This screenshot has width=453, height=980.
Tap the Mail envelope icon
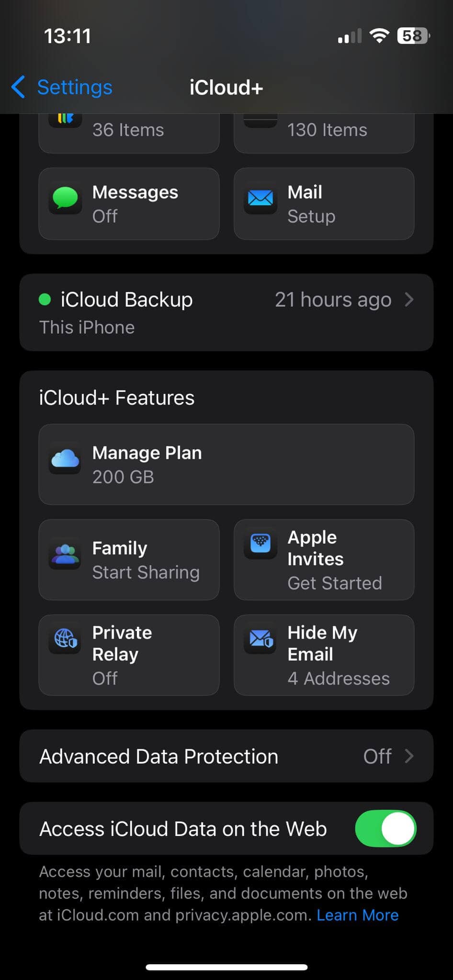(260, 198)
